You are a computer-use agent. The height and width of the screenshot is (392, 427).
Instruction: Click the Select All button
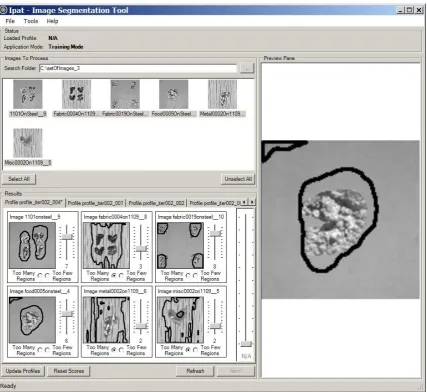(x=19, y=179)
